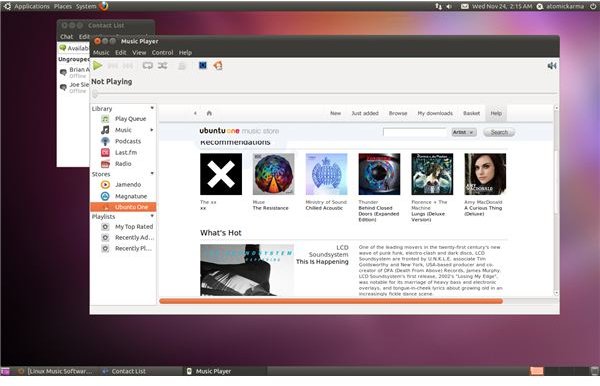Image resolution: width=600 pixels, height=386 pixels.
Task: Click the volume speaker icon
Action: tap(551, 66)
